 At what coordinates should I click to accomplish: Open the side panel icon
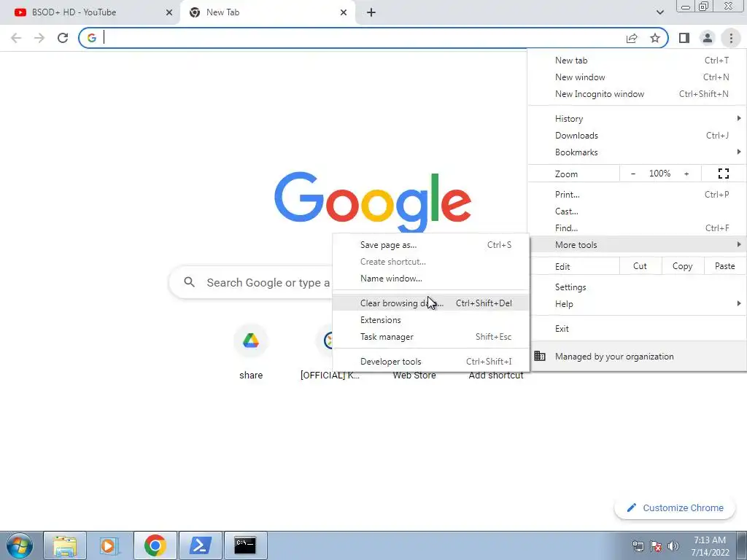point(684,38)
